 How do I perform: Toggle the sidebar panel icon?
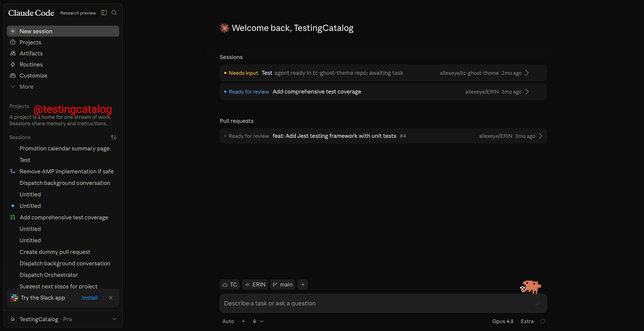pos(104,13)
